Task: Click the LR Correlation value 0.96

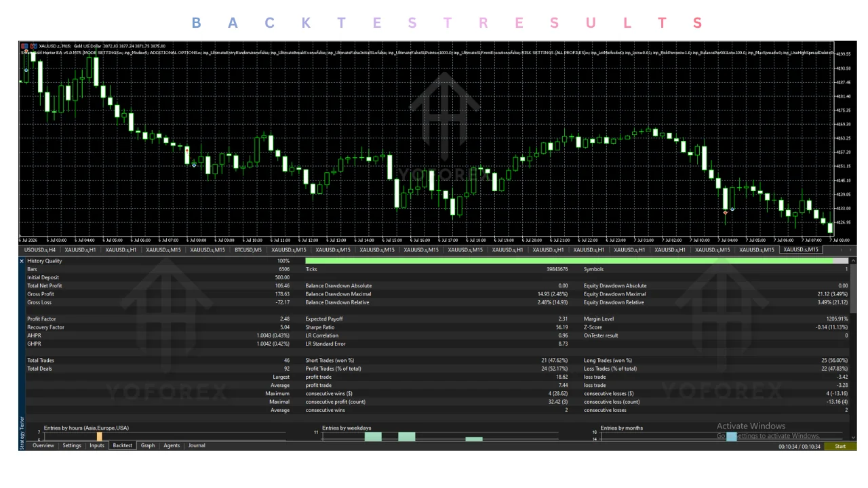Action: pos(563,335)
